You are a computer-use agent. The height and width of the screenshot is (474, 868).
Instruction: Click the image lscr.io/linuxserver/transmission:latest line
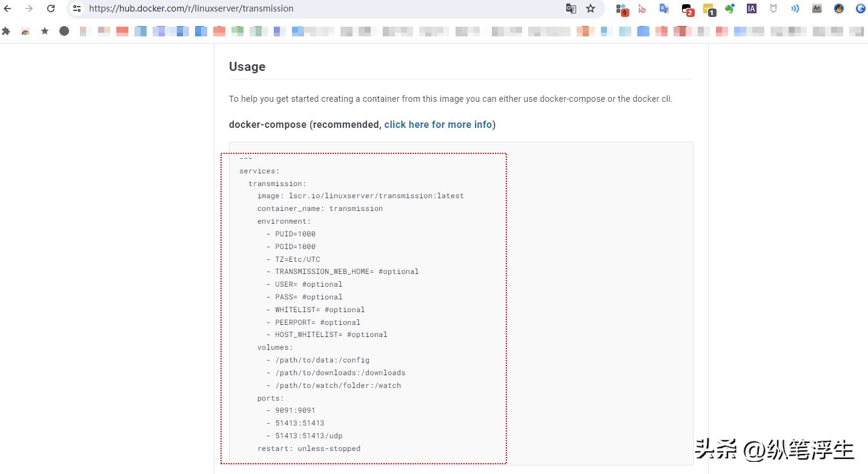[x=360, y=196]
